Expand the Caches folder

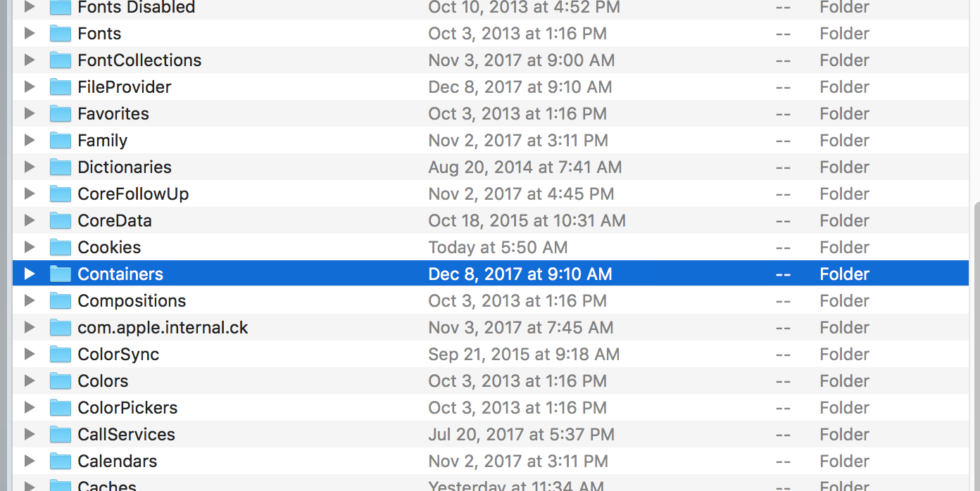tap(29, 485)
